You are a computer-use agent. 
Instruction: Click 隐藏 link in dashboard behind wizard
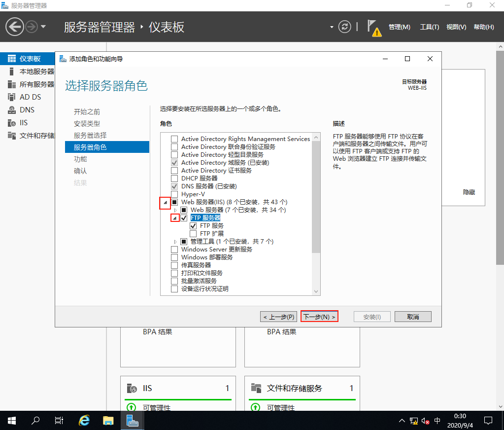[469, 192]
